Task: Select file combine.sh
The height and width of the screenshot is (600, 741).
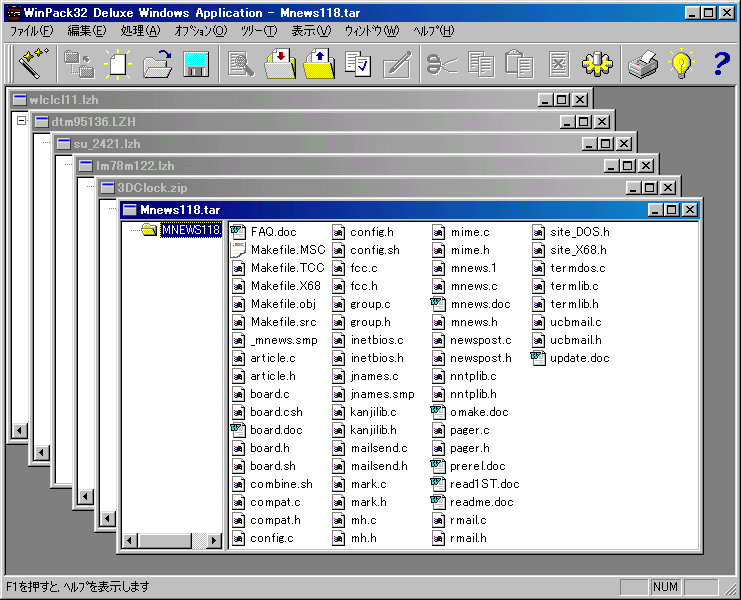Action: pos(273,484)
